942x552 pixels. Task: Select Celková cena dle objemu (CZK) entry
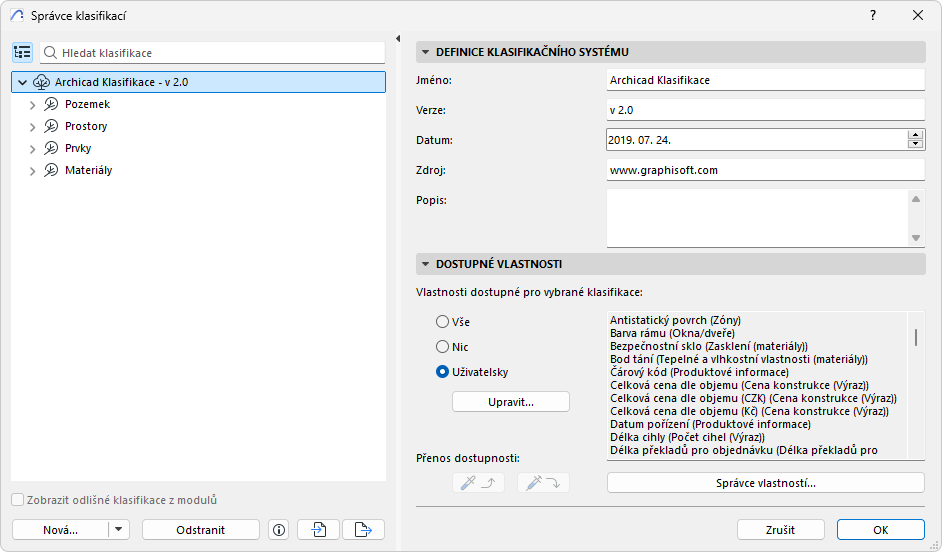(753, 398)
